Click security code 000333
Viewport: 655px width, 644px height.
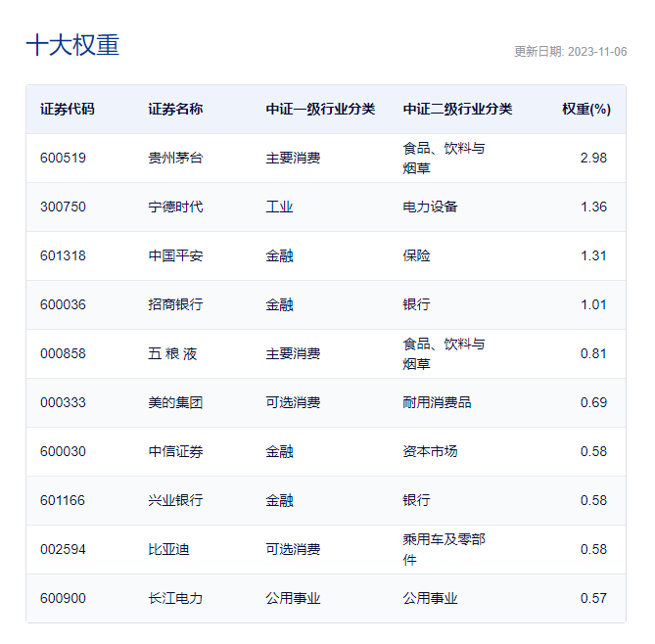(63, 402)
